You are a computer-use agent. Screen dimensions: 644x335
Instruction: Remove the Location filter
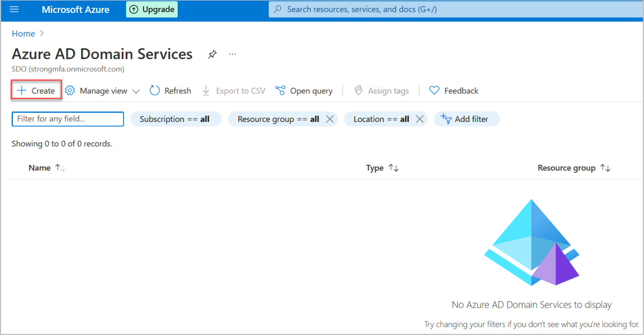[x=420, y=119]
